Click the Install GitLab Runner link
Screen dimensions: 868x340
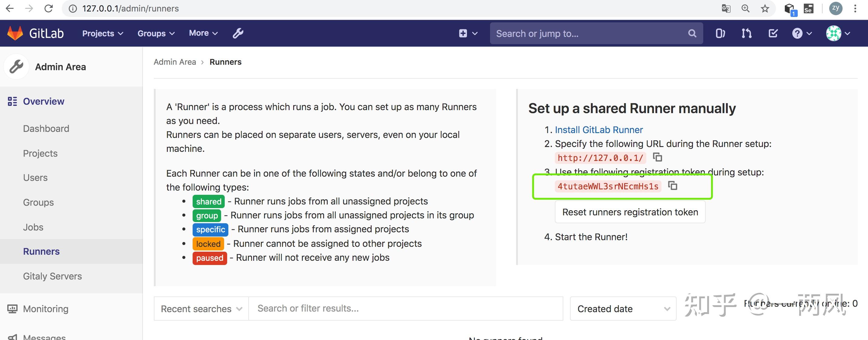click(x=599, y=130)
